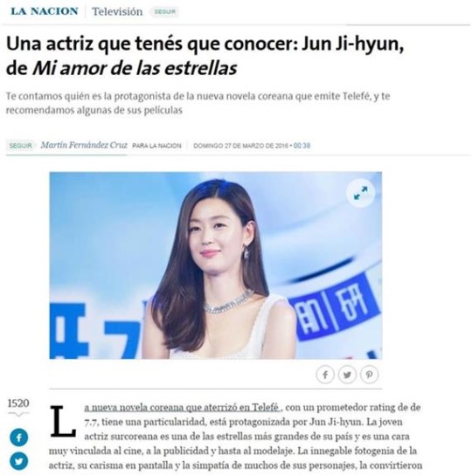
Task: Click the date 'Domingo 27 de marzo de 2016'
Action: click(x=240, y=145)
